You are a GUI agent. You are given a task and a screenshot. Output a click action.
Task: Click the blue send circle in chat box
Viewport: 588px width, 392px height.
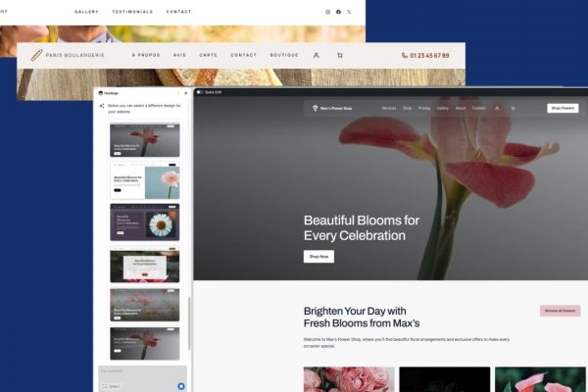[181, 386]
